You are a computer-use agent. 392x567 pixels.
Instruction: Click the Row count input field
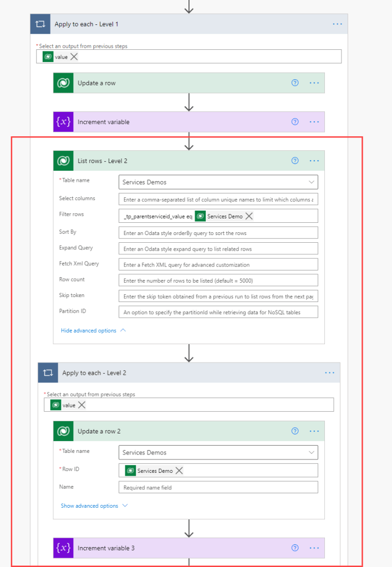[x=218, y=280]
